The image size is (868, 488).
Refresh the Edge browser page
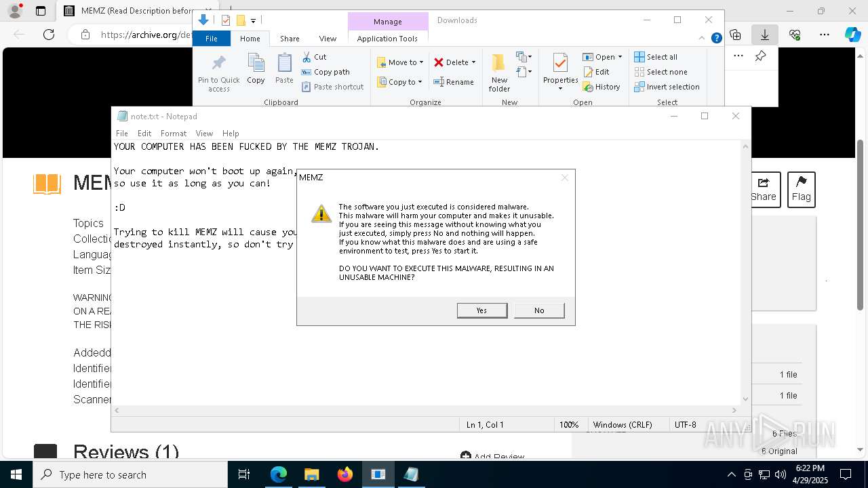click(x=48, y=35)
